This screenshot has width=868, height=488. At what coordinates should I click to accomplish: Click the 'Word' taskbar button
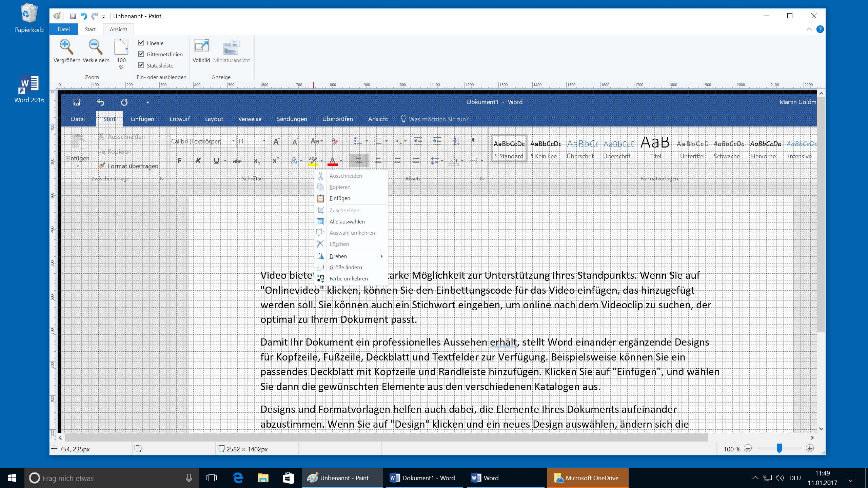click(x=506, y=478)
